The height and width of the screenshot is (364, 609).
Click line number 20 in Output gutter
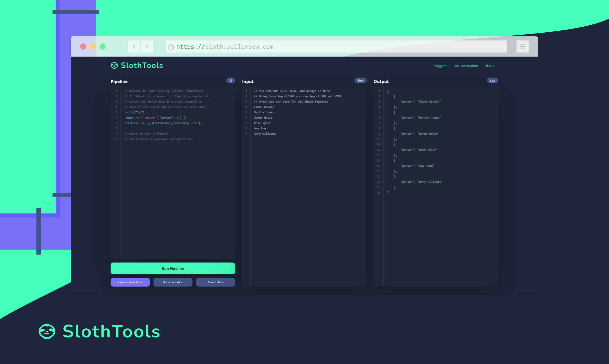pyautogui.click(x=378, y=193)
